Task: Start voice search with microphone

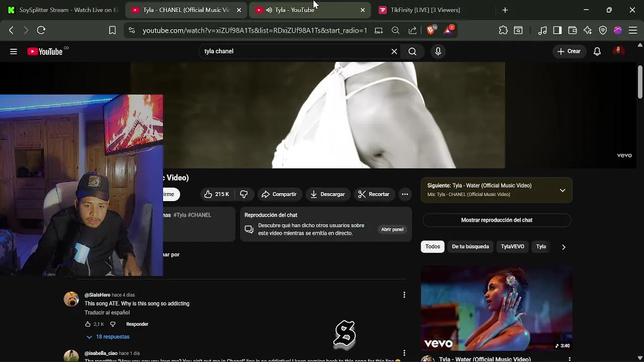Action: (438, 51)
